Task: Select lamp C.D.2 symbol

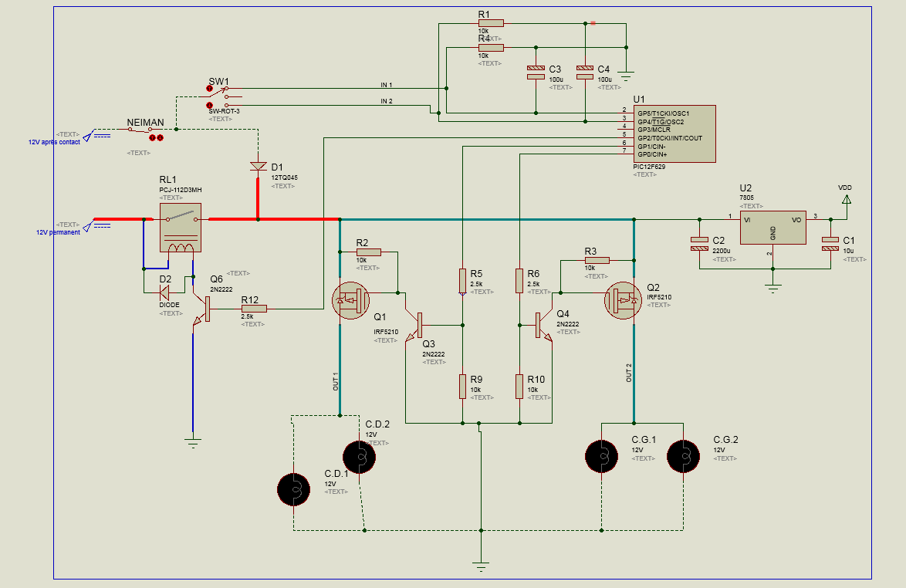Action: [360, 457]
